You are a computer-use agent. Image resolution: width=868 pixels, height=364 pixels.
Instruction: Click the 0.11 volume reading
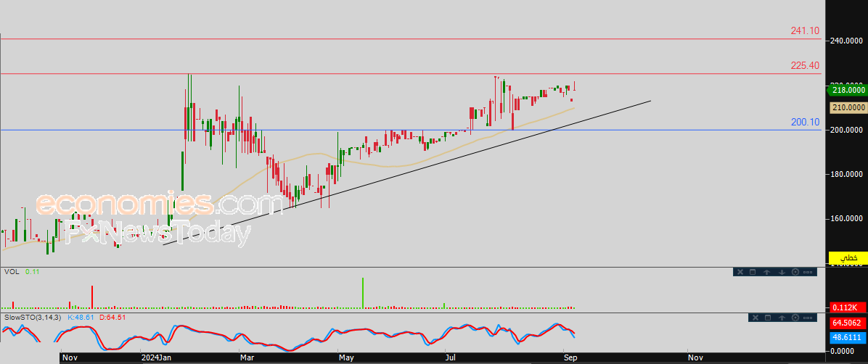tap(31, 272)
